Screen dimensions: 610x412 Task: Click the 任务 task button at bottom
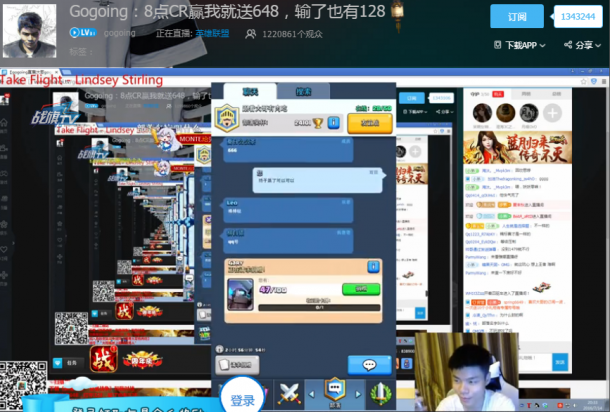coord(66,363)
